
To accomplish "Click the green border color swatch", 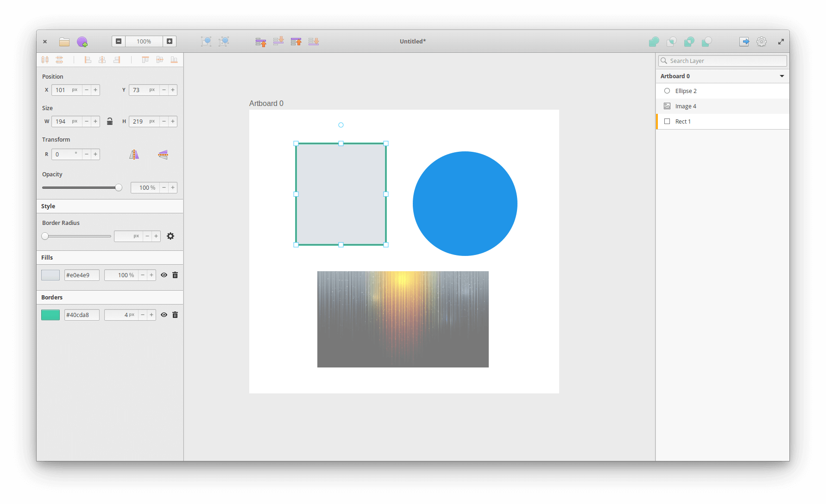I will [x=50, y=315].
